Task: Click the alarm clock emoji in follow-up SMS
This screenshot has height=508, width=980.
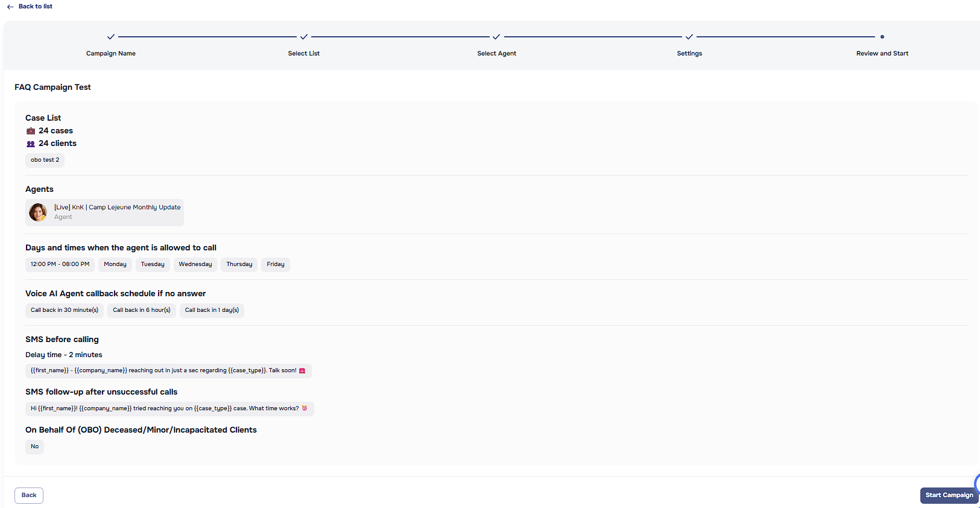Action: (x=305, y=408)
